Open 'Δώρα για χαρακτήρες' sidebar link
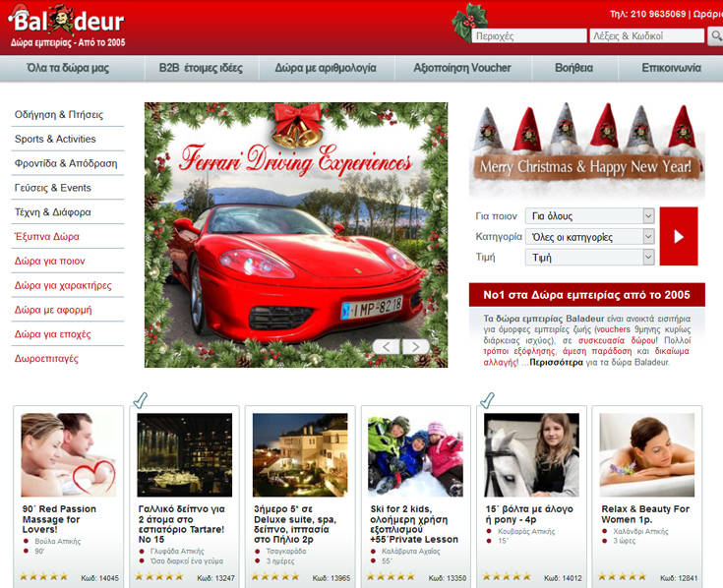 point(63,285)
